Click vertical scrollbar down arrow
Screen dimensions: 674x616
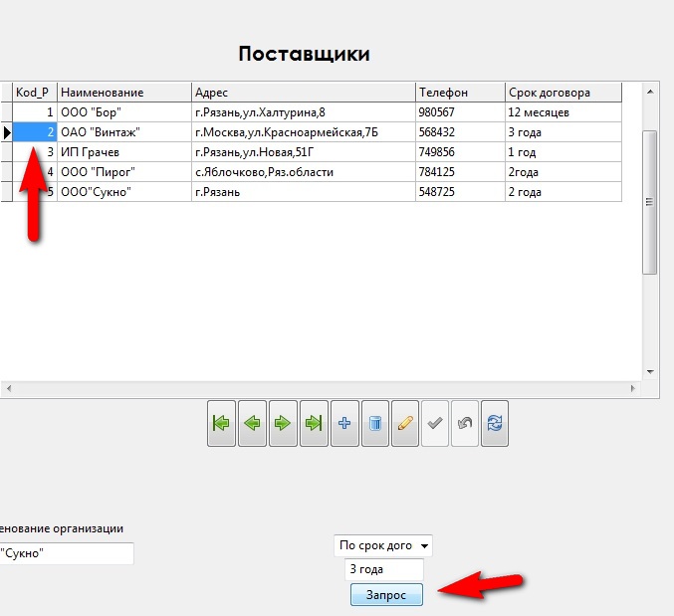pos(650,371)
